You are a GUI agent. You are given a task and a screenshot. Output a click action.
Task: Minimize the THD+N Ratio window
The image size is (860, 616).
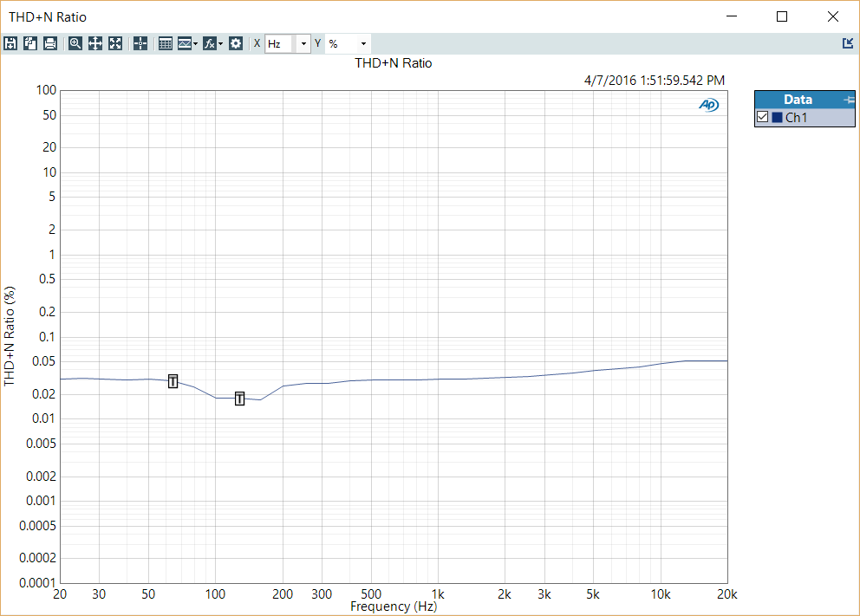[x=732, y=16]
